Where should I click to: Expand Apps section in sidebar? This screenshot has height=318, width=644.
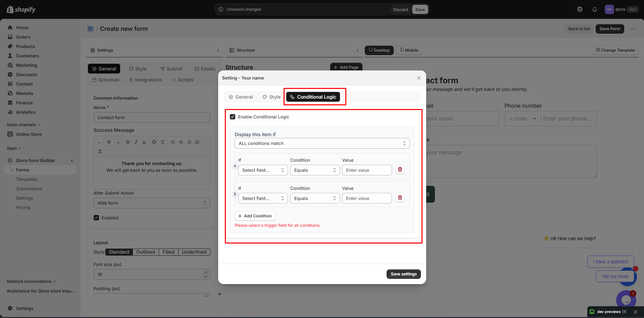14,148
